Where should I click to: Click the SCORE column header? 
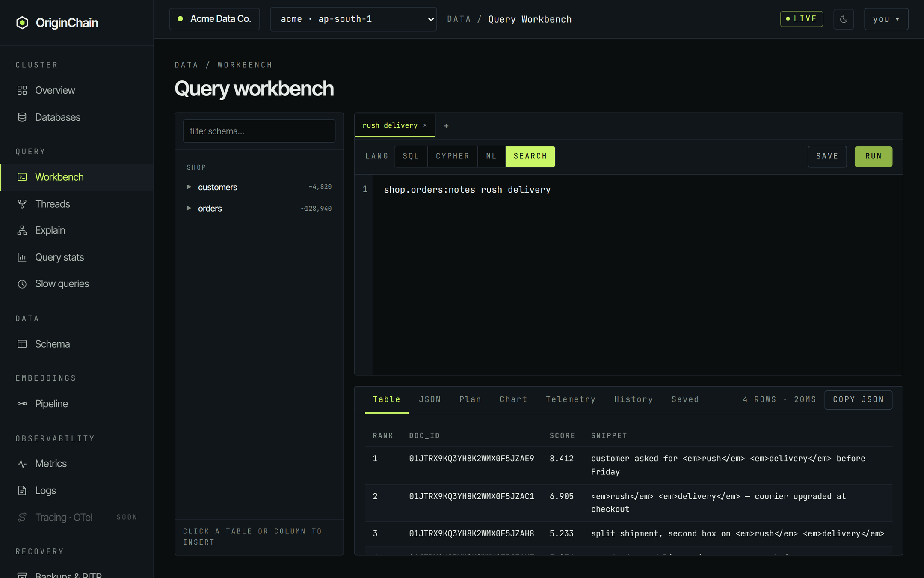point(562,435)
